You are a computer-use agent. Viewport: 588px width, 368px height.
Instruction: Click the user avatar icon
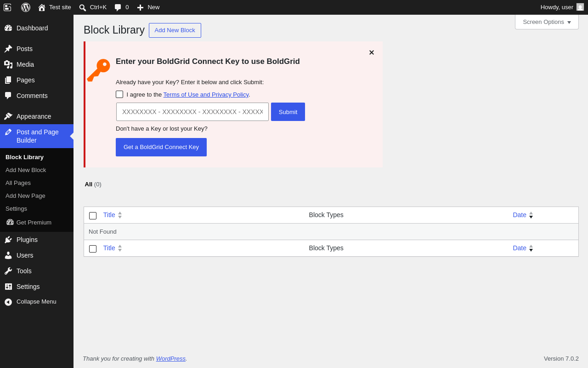(580, 7)
